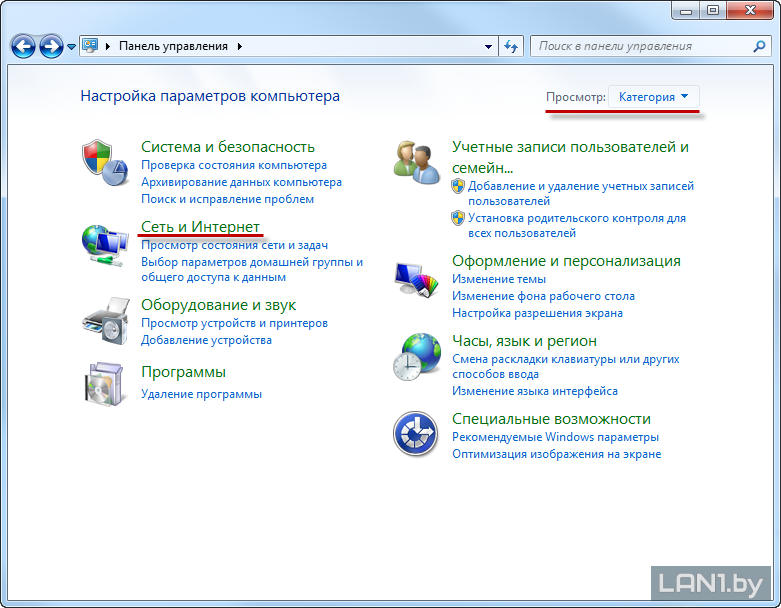Open 'Поиск и исправление проблем' link
The height and width of the screenshot is (608, 781).
pos(228,199)
